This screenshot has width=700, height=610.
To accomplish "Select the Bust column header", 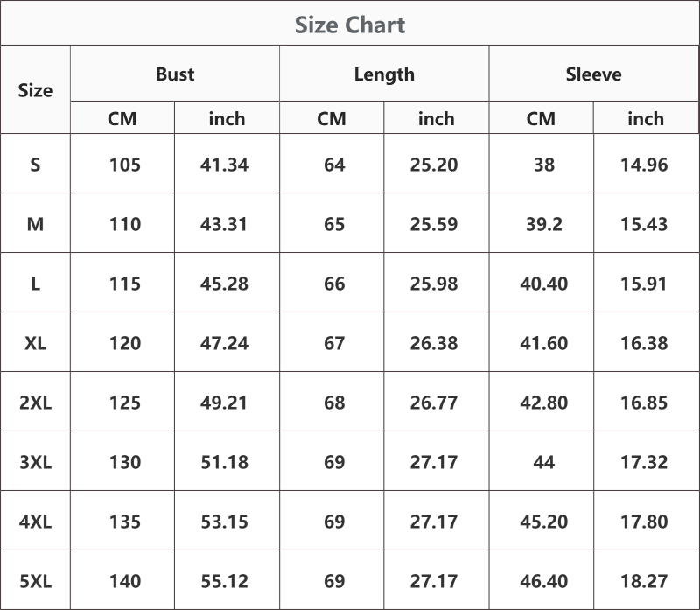I will (175, 74).
